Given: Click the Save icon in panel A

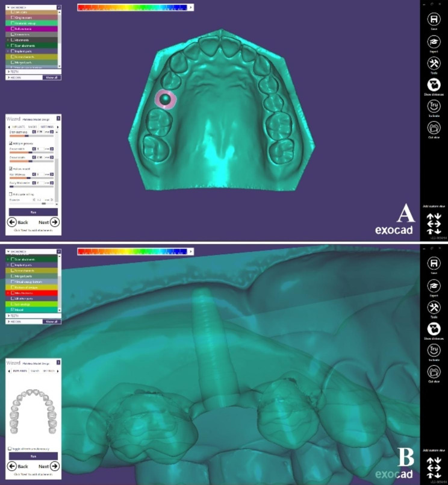Looking at the screenshot, I should [434, 19].
